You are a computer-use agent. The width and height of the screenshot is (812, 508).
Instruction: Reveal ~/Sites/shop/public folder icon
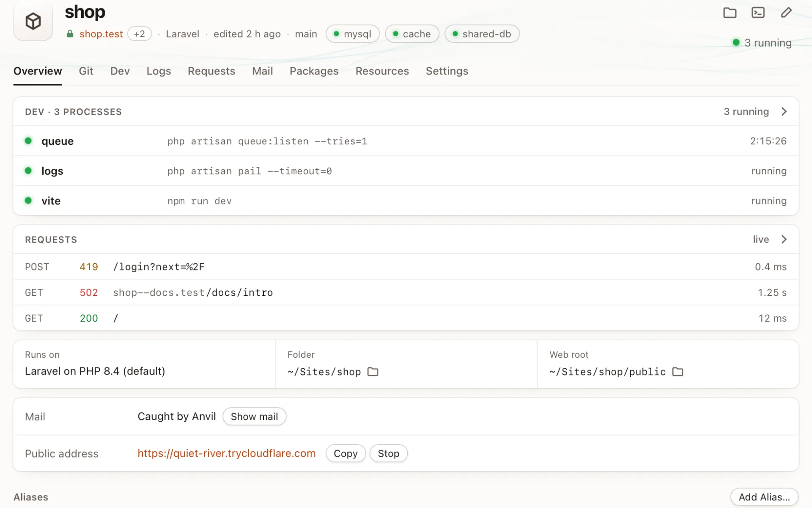click(678, 372)
